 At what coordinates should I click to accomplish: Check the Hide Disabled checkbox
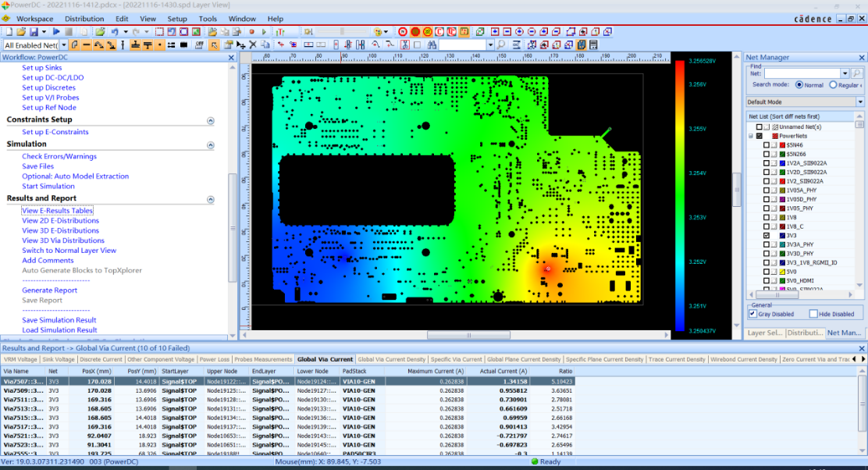(813, 314)
